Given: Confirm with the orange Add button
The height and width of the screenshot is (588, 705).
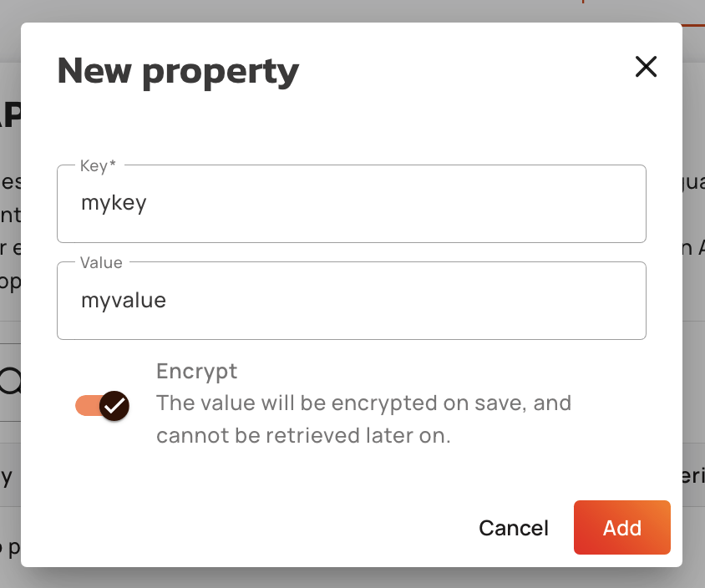Looking at the screenshot, I should (x=621, y=528).
